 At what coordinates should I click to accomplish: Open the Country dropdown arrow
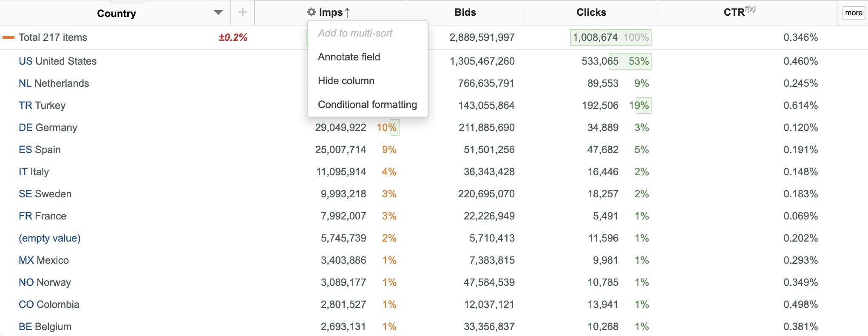pos(218,12)
